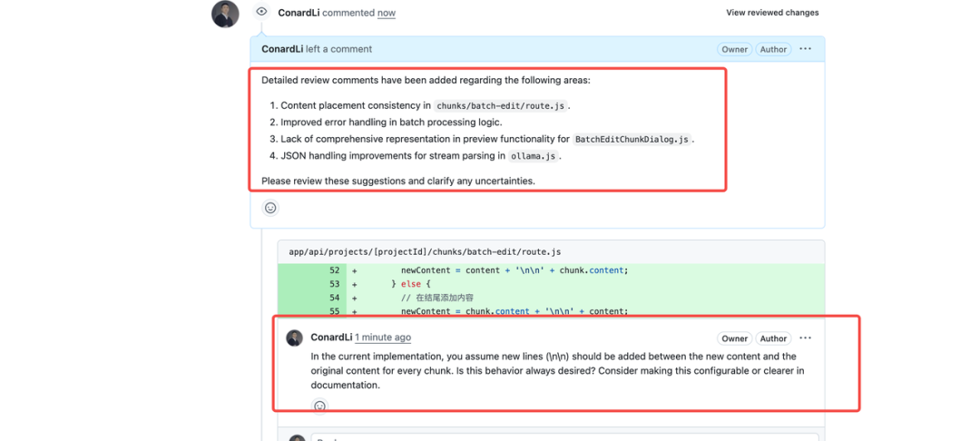Add emoji reaction to the review summary comment
Screen dimensions: 980x441
[x=269, y=208]
